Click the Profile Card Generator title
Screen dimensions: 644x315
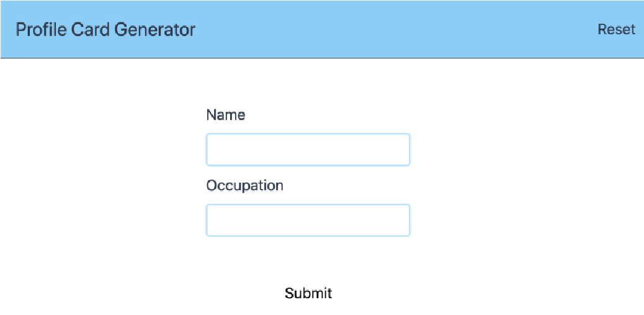click(105, 30)
